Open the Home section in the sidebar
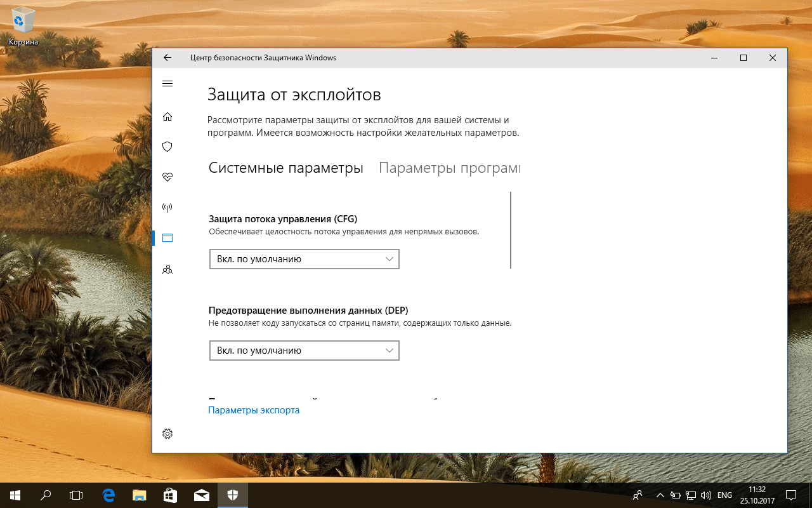The width and height of the screenshot is (812, 508). pyautogui.click(x=167, y=117)
